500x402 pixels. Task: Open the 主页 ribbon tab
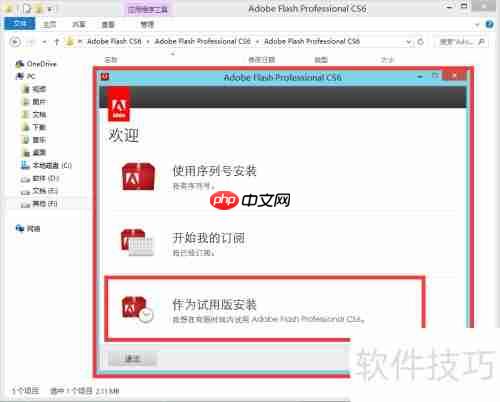pyautogui.click(x=50, y=24)
